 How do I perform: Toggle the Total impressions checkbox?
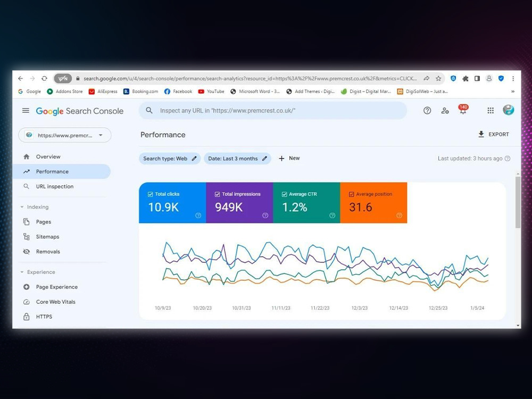click(217, 194)
